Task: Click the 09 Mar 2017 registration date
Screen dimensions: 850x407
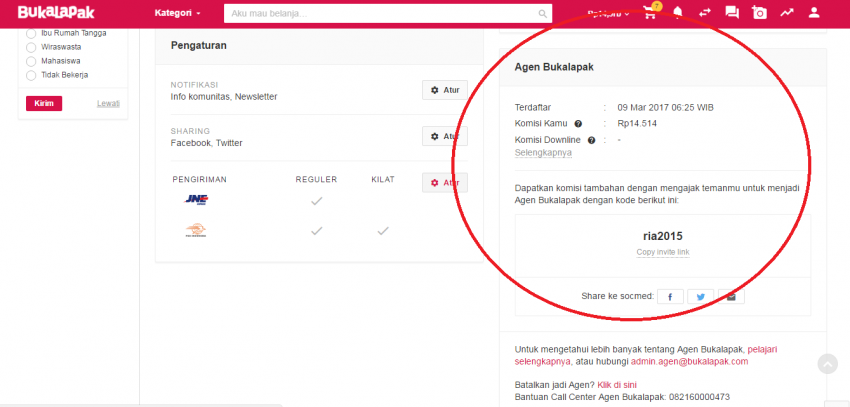Action: tap(665, 107)
